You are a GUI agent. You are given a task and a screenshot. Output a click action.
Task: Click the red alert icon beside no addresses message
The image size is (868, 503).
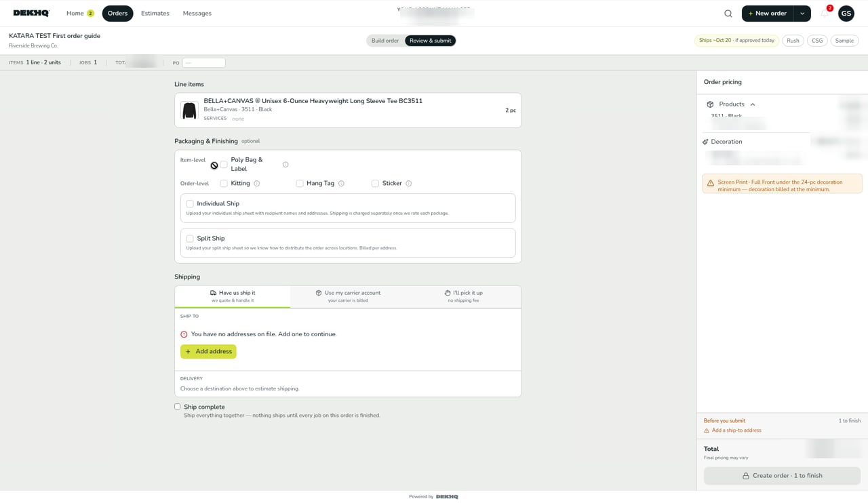tap(184, 334)
